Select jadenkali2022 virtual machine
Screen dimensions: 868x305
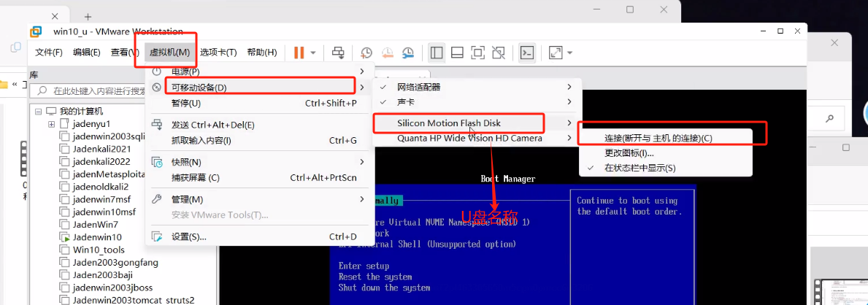(x=101, y=162)
